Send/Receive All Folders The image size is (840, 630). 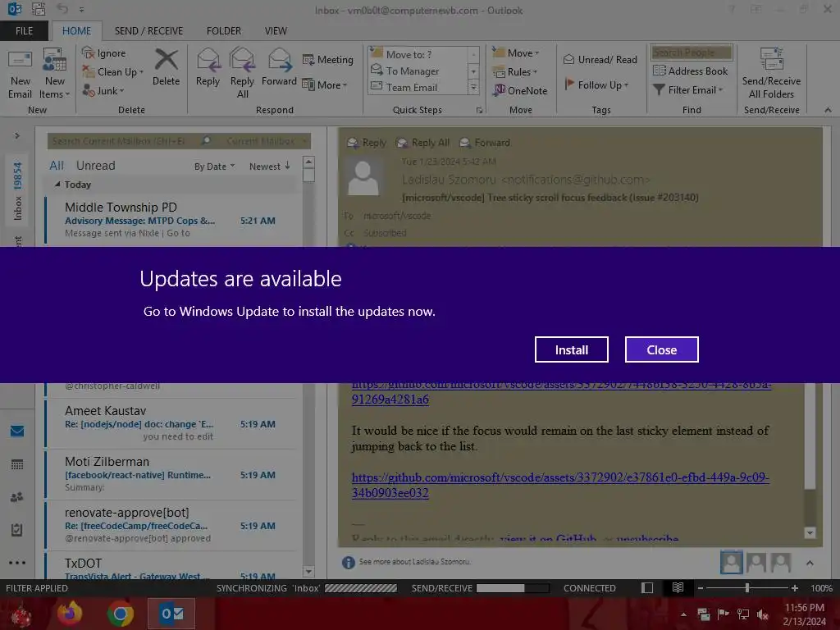[771, 74]
